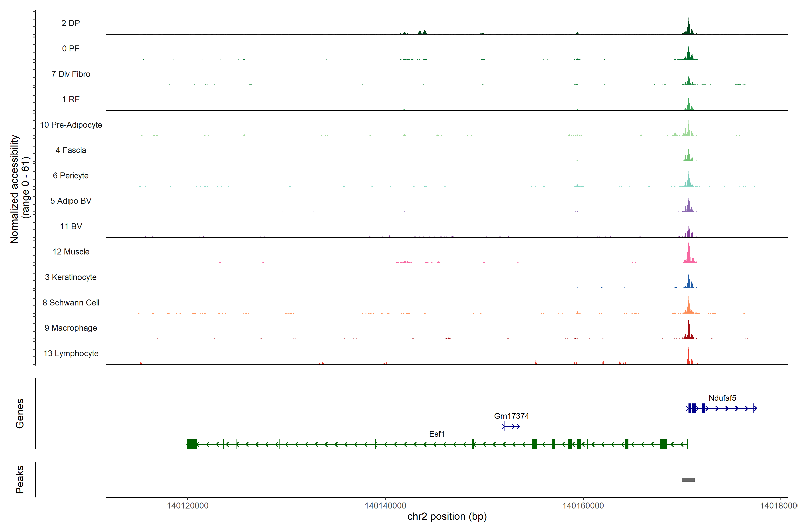Click the large green Esf1 terminal exon block
798x532 pixels.
[x=192, y=444]
